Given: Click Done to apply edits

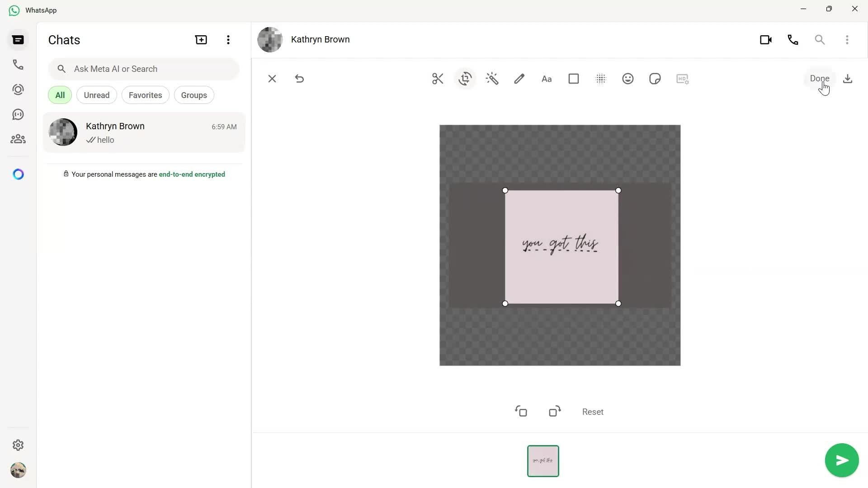Looking at the screenshot, I should (x=819, y=78).
